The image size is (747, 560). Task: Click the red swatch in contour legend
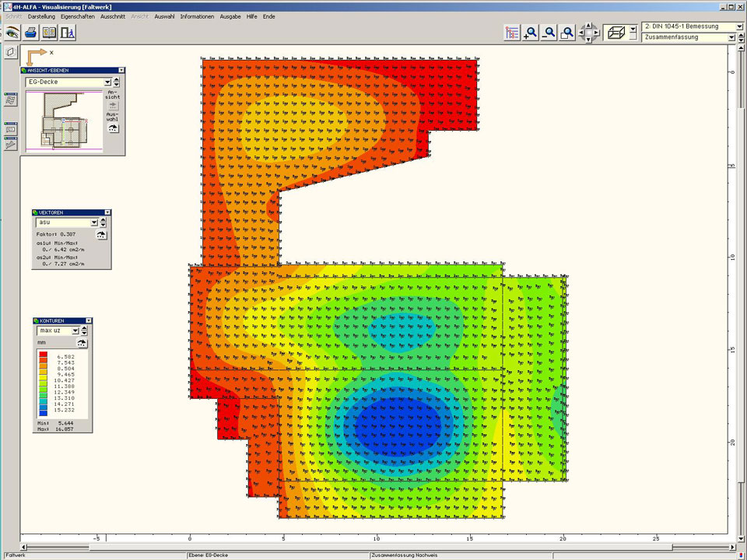click(44, 356)
